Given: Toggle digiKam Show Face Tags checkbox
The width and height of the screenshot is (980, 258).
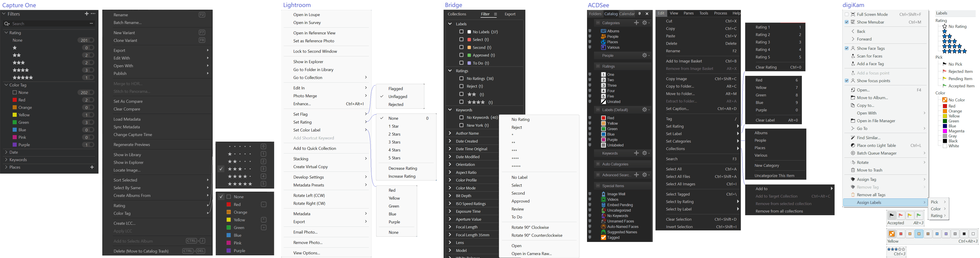Looking at the screenshot, I should coord(847,48).
